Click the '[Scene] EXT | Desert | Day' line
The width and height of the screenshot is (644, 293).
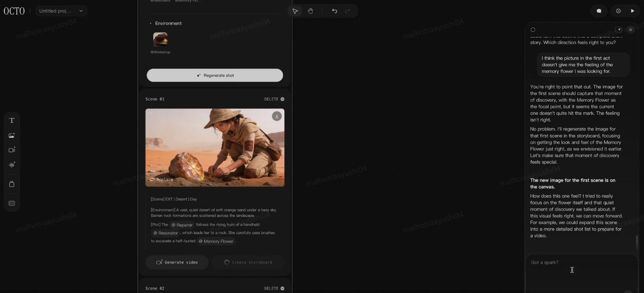point(174,199)
